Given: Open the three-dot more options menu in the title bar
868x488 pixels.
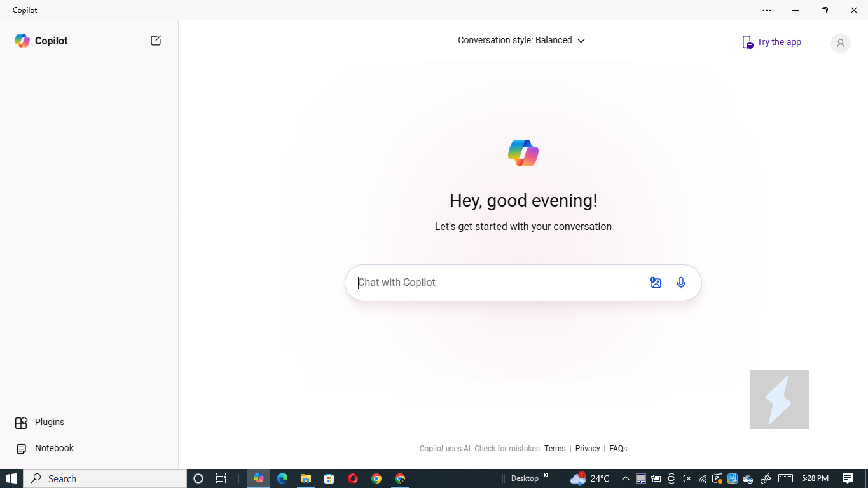Looking at the screenshot, I should (767, 10).
